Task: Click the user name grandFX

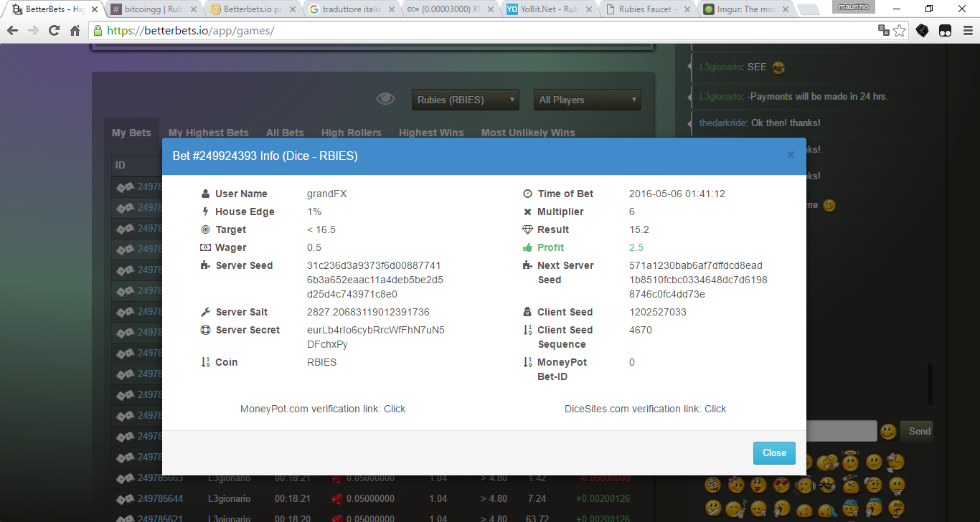Action: pos(327,194)
